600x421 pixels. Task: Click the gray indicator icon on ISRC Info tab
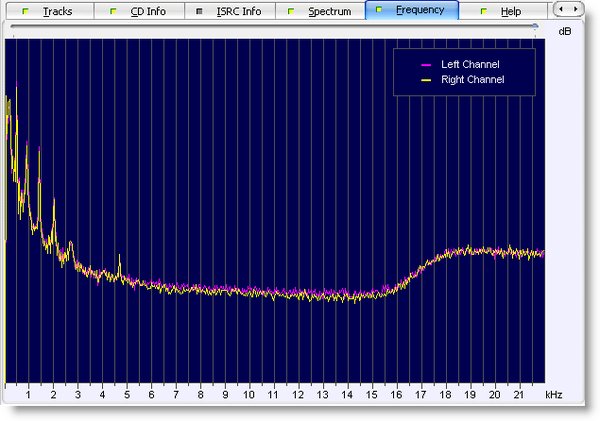(x=199, y=11)
